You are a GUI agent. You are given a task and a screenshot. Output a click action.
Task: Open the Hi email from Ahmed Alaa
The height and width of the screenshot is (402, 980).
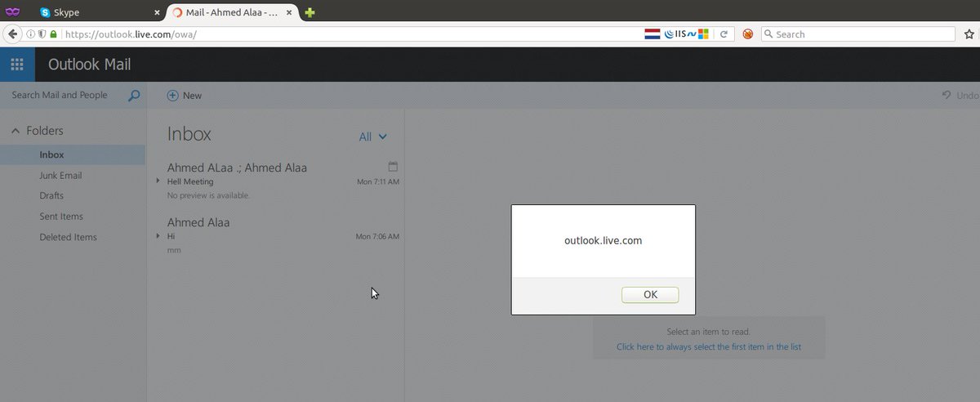(276, 235)
